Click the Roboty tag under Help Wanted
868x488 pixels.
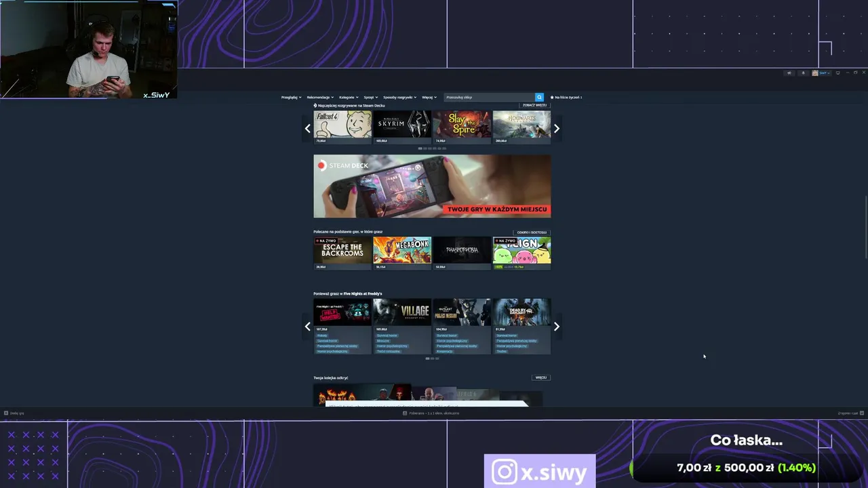[322, 335]
